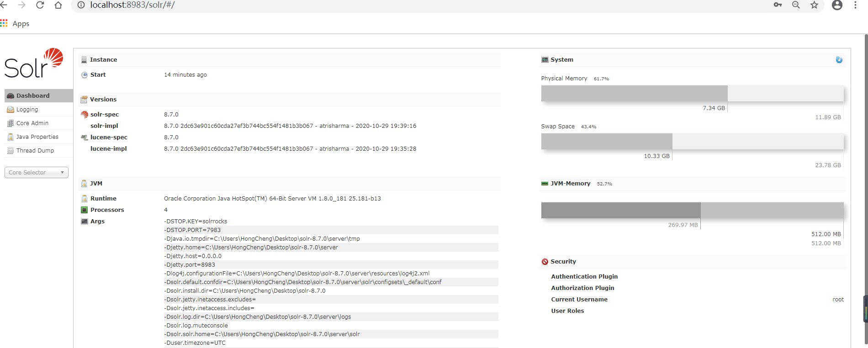Click the JVM-Memory usage bar
868x348 pixels.
tap(692, 211)
